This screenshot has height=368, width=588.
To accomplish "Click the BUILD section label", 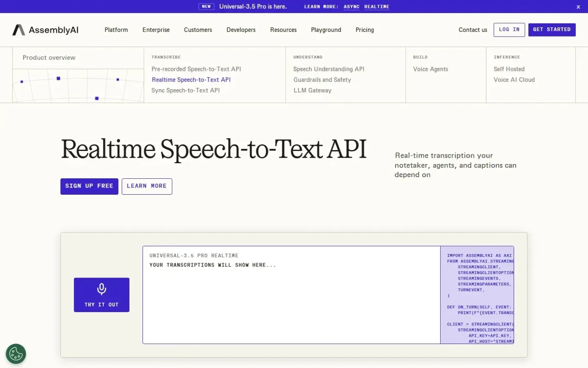I will 420,57.
